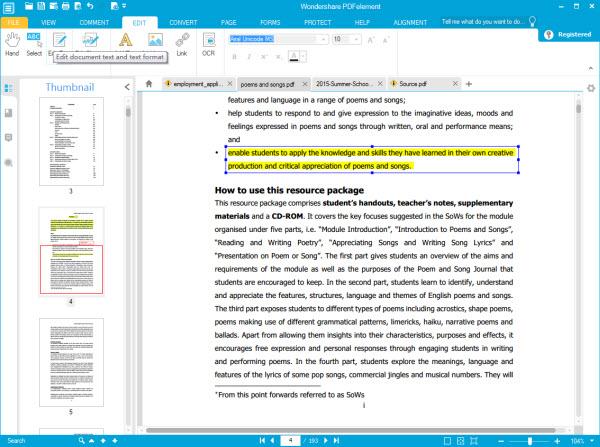Run the OCR tool

[x=209, y=44]
